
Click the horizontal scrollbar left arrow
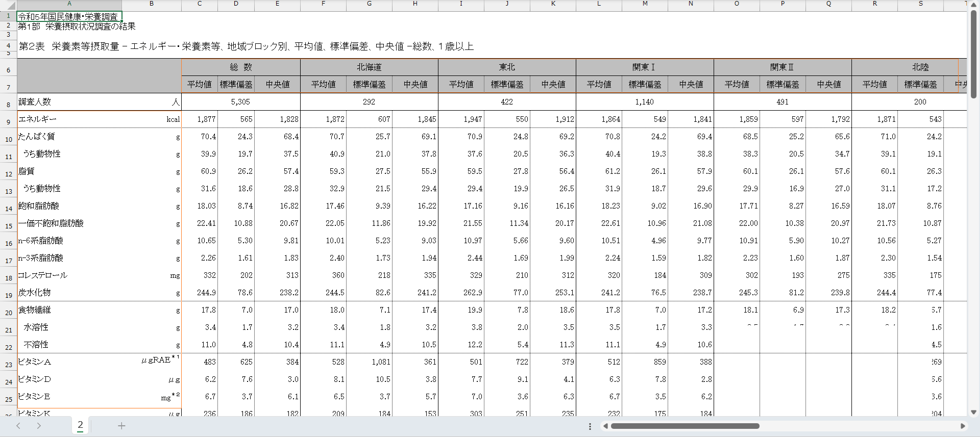coord(605,426)
